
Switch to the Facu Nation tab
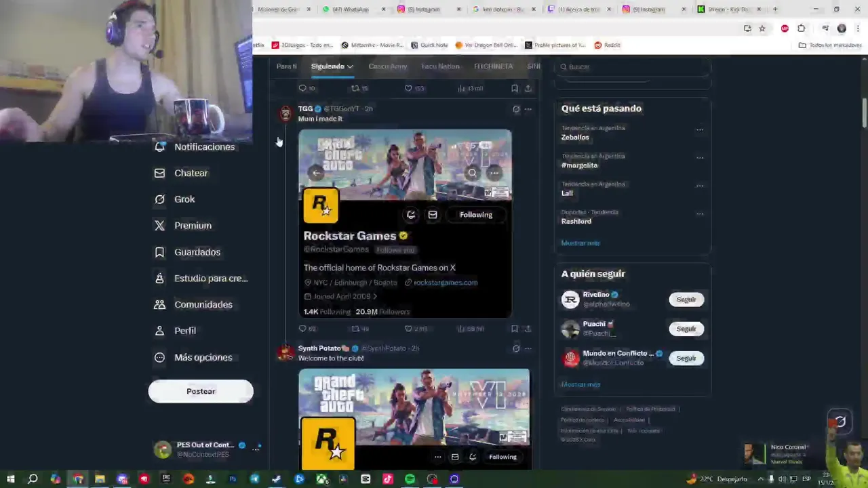click(440, 66)
